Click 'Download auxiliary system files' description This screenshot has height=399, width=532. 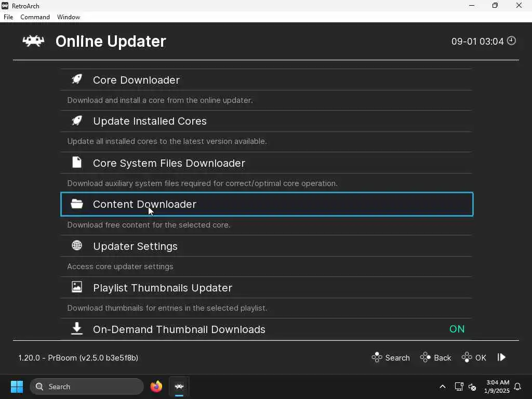pyautogui.click(x=202, y=183)
